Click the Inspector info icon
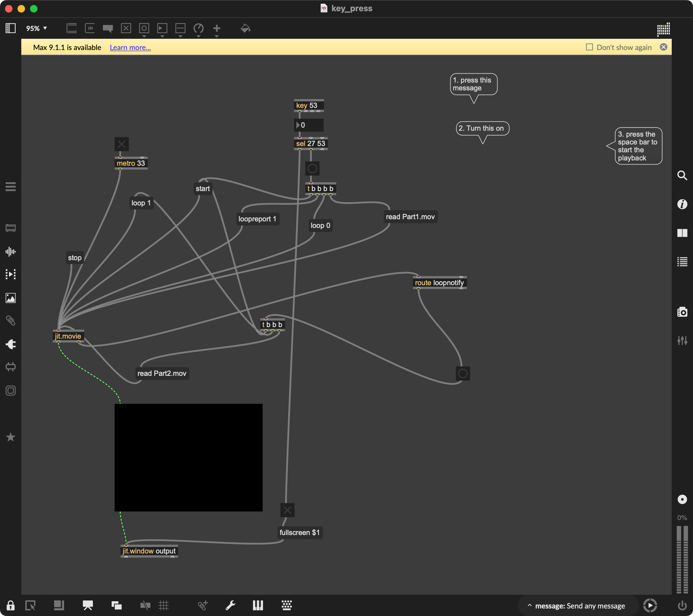Viewport: 693px width, 616px height. click(x=682, y=204)
